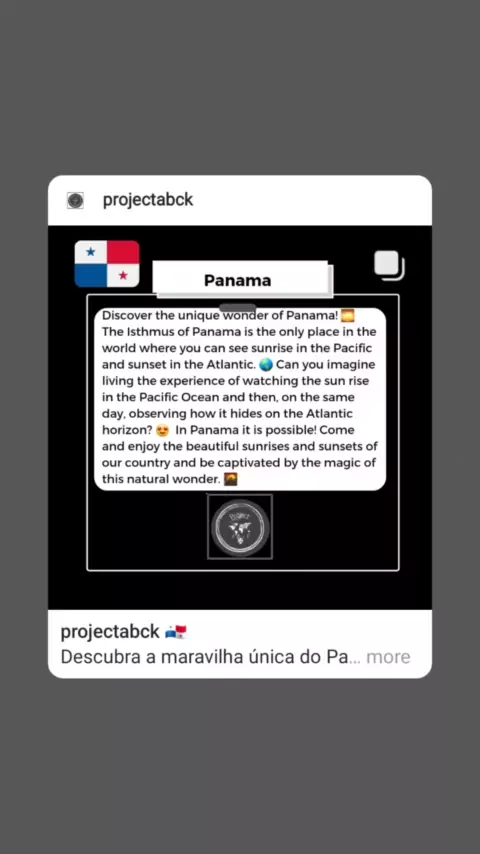Select the Panama title label
The image size is (480, 854).
point(240,280)
